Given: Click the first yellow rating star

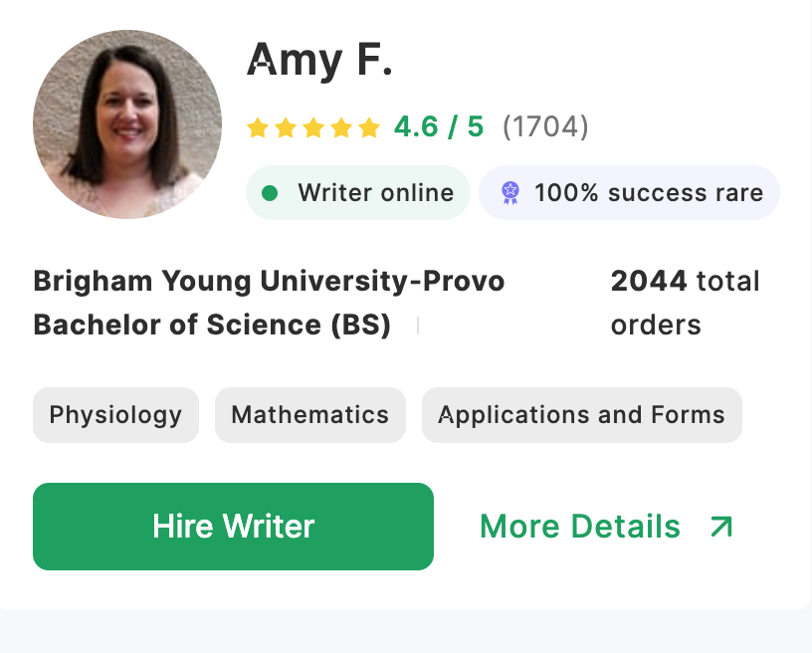Looking at the screenshot, I should point(258,127).
